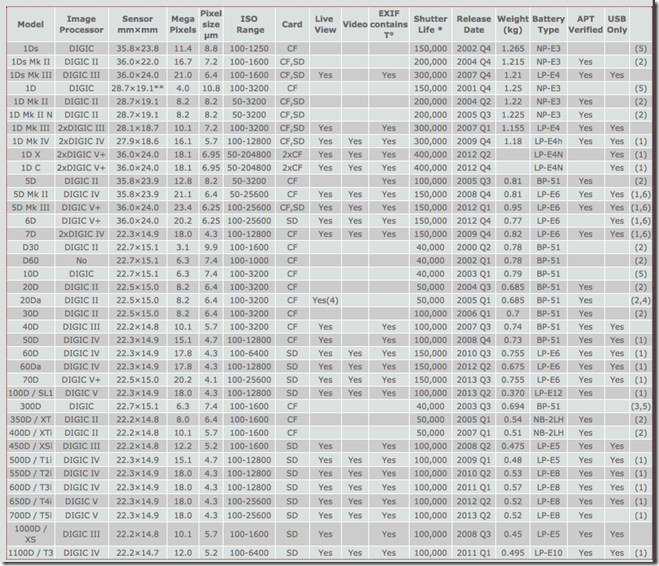Click the 2000 Q2 release date cell

(x=474, y=247)
